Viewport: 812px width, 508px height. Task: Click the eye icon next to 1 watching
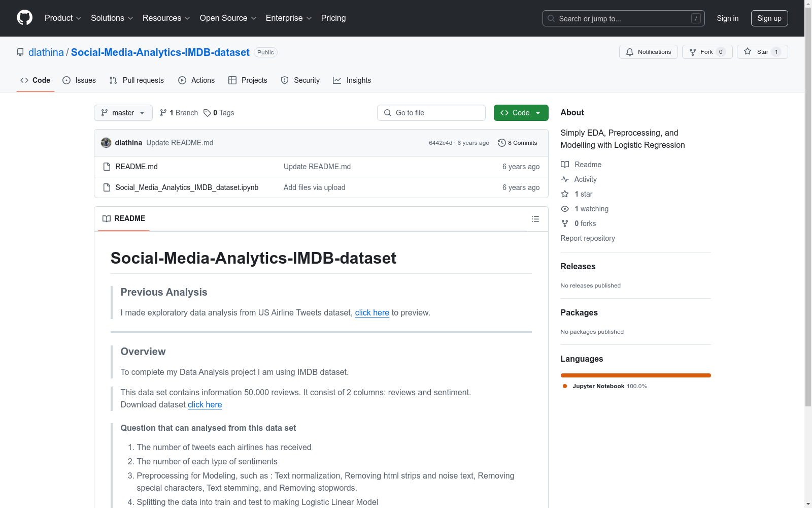(x=565, y=209)
